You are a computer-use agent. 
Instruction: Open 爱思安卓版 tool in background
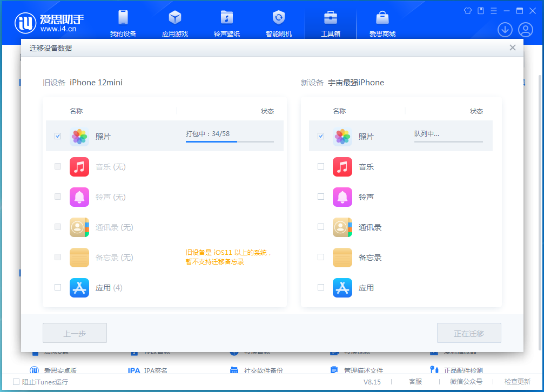(x=53, y=370)
